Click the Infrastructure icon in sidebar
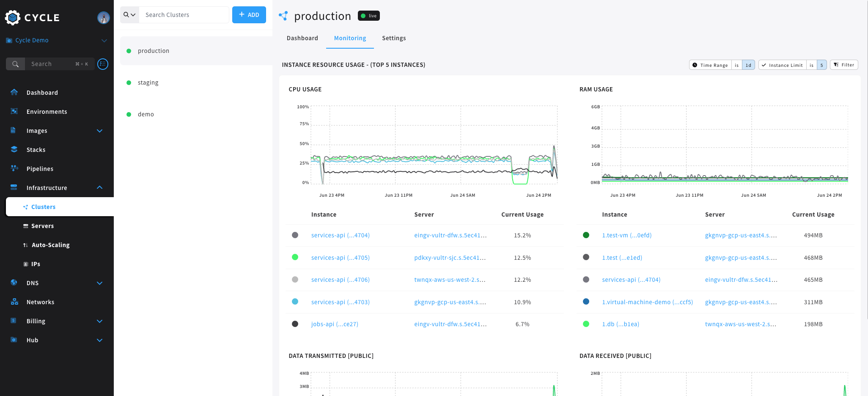The width and height of the screenshot is (868, 396). (14, 187)
